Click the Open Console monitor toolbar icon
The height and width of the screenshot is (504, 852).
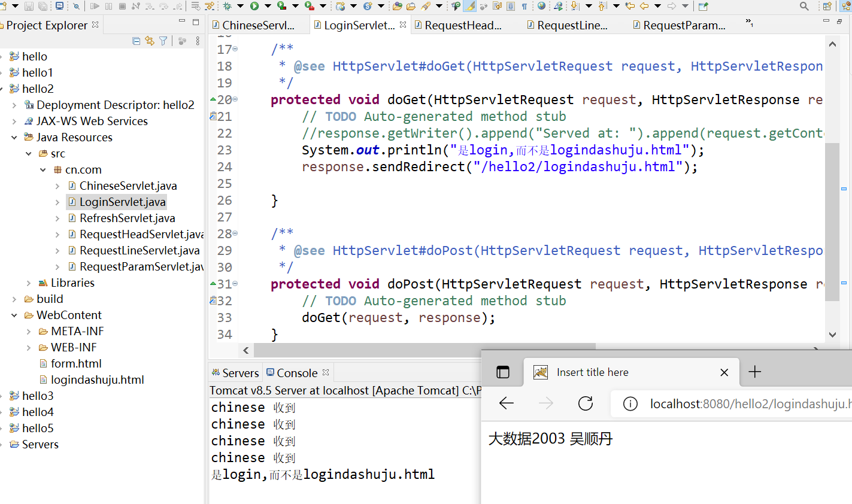[x=59, y=6]
